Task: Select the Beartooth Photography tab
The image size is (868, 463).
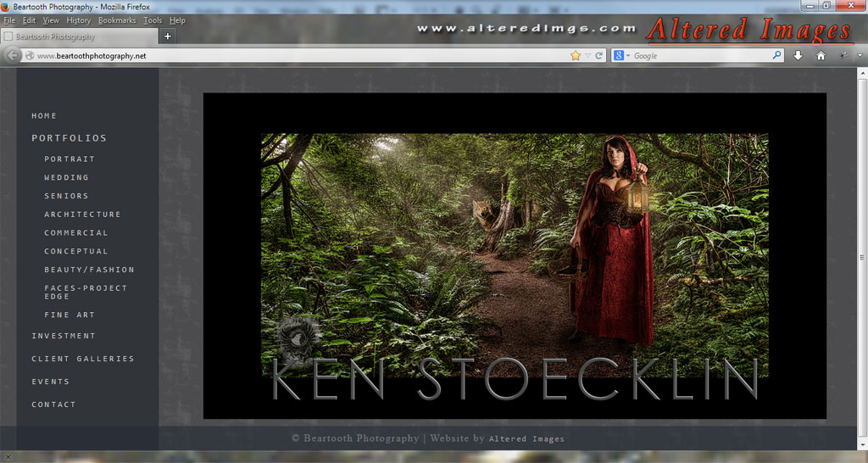Action: click(79, 36)
